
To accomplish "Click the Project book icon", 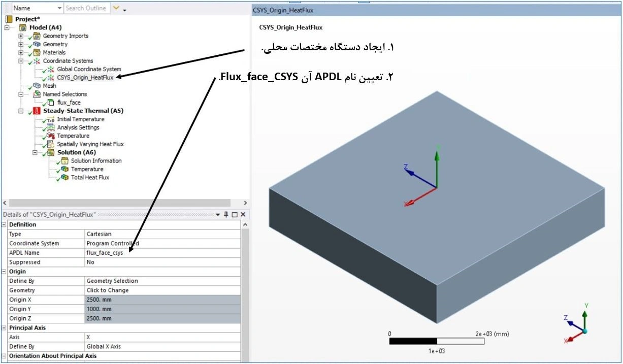I will [9, 19].
